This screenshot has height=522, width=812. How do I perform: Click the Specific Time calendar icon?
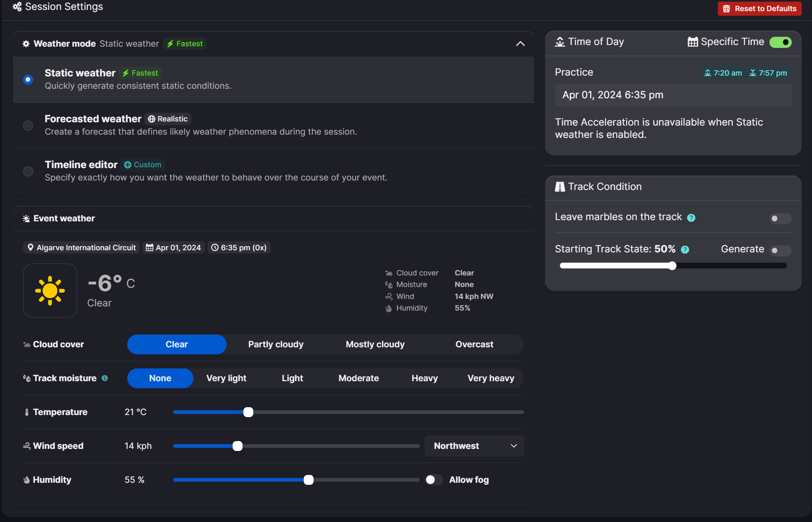tap(693, 42)
